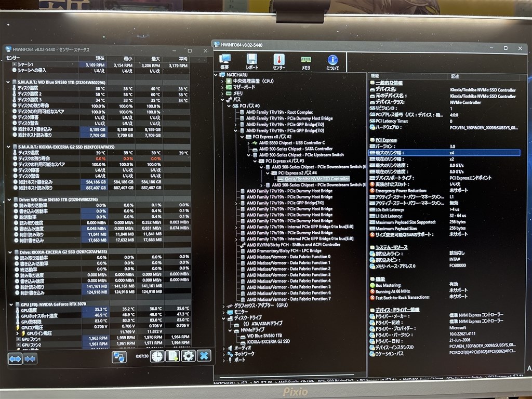Select the ドライバー・バージョン row
This screenshot has height=399, width=532.
(x=445, y=335)
